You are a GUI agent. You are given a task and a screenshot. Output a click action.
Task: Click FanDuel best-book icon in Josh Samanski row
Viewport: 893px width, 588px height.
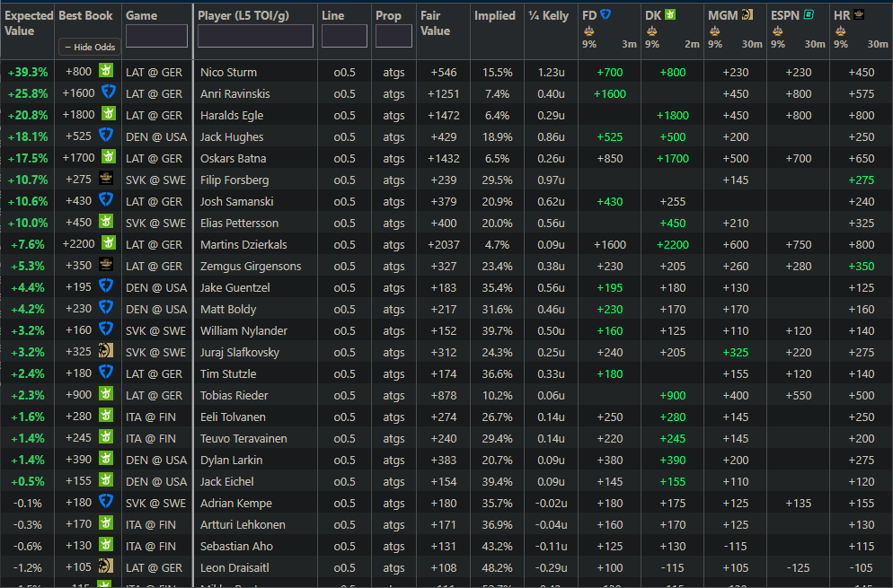click(106, 200)
